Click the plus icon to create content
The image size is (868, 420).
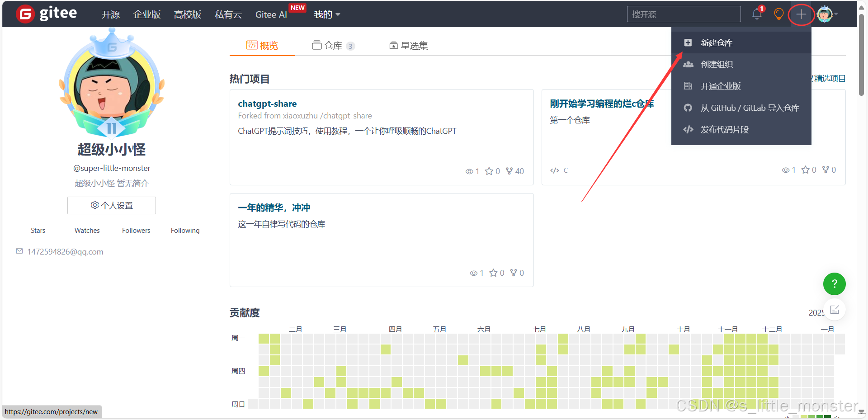click(801, 14)
